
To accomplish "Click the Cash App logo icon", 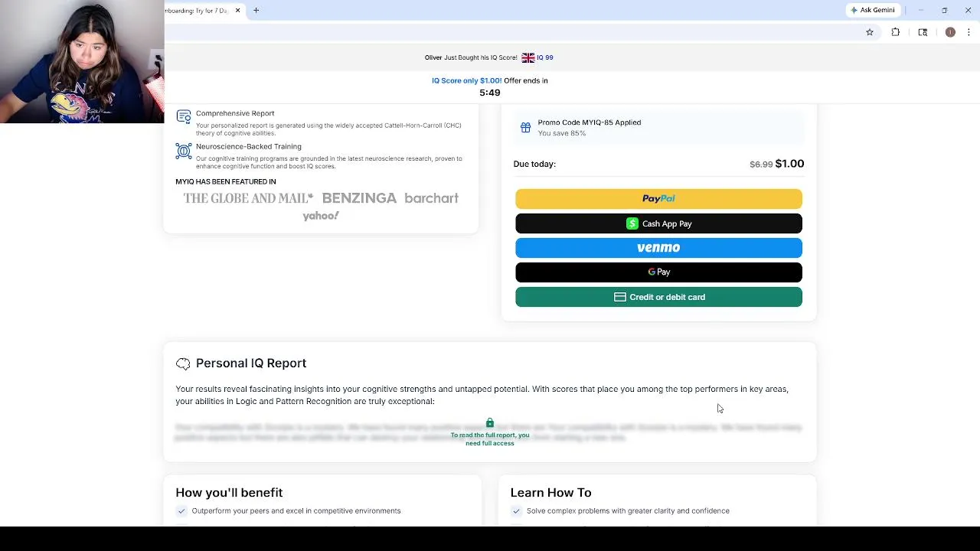I will pos(632,223).
